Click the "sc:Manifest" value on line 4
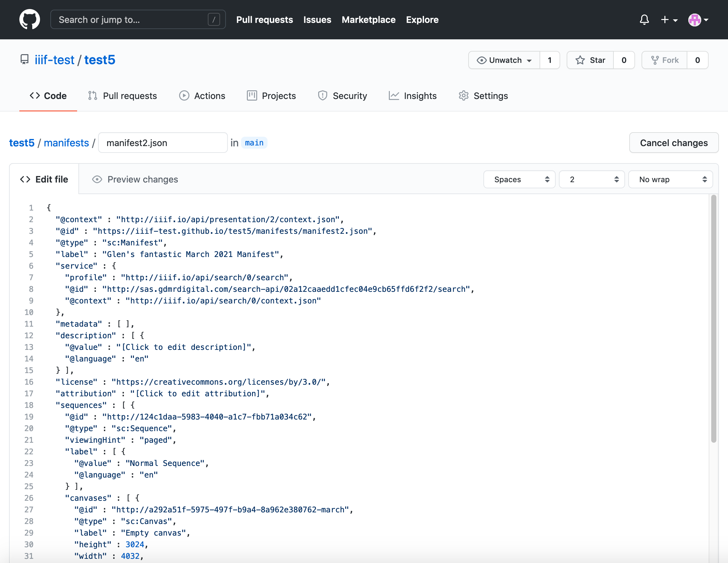Viewport: 728px width, 563px height. pos(132,243)
